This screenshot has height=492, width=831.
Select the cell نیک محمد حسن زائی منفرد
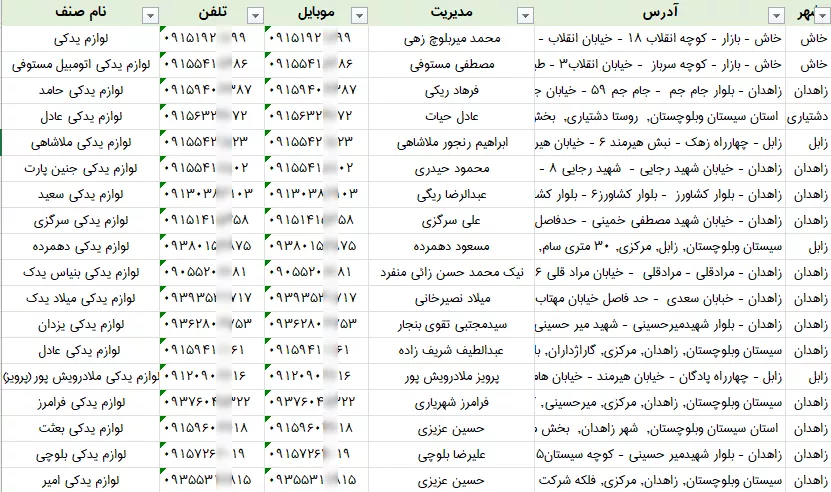tap(452, 273)
